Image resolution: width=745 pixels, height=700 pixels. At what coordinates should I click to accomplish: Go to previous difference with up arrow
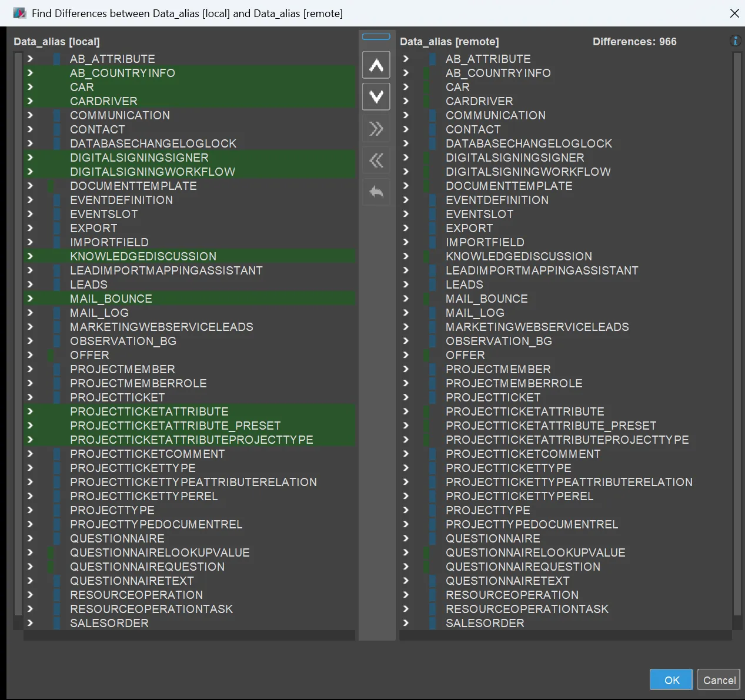point(376,65)
